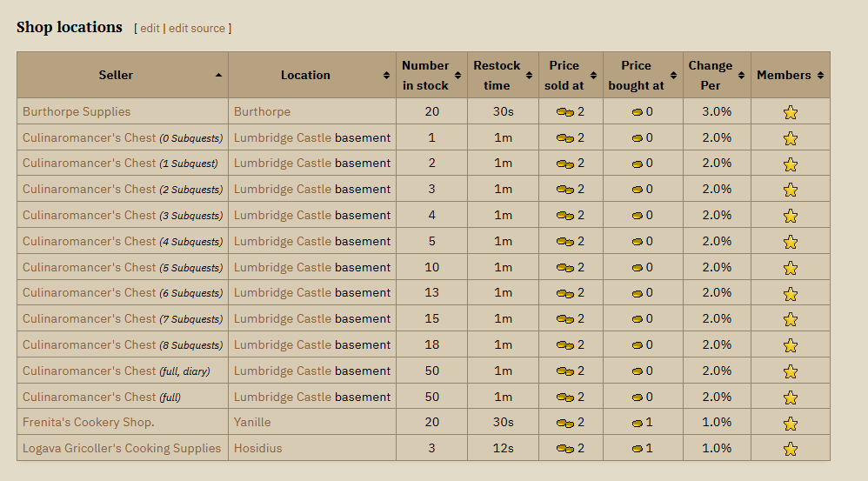Screen dimensions: 868x481
Task: Click bought-at coin icon in (8 Subquests) row
Action: tap(638, 345)
